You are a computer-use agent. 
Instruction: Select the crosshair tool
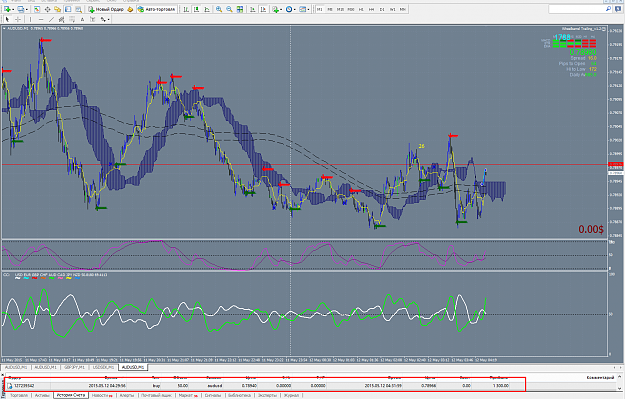coord(18,19)
